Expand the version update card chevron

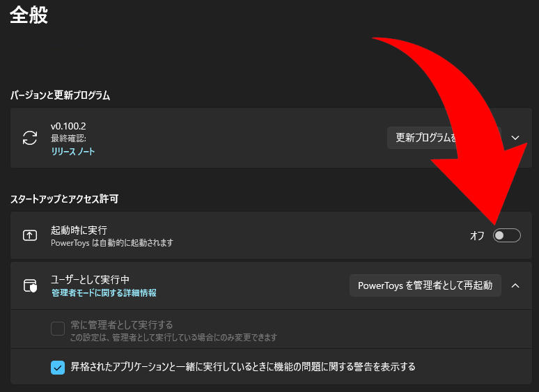click(x=515, y=138)
